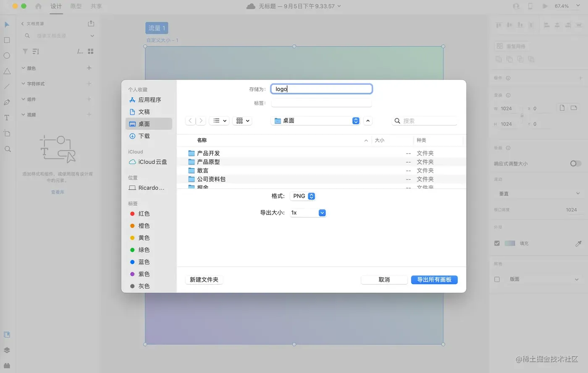Switch to the 共享 tab
This screenshot has width=588, height=373.
(x=96, y=6)
